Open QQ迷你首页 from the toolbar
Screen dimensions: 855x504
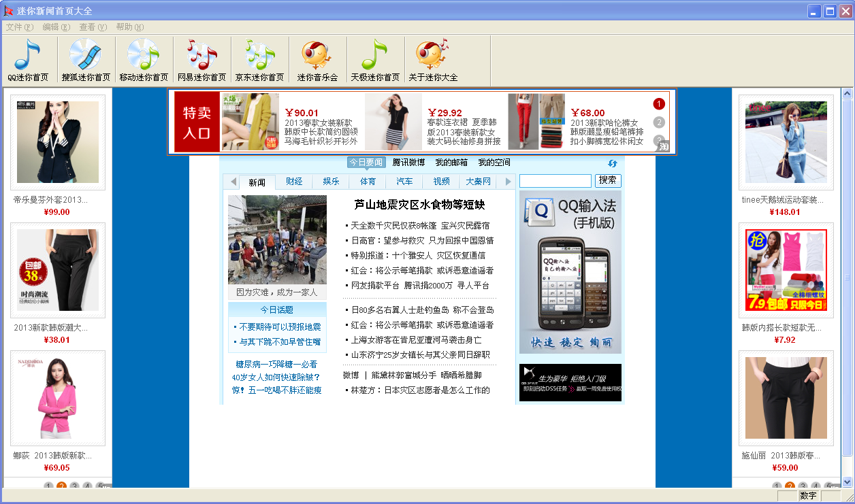(28, 61)
